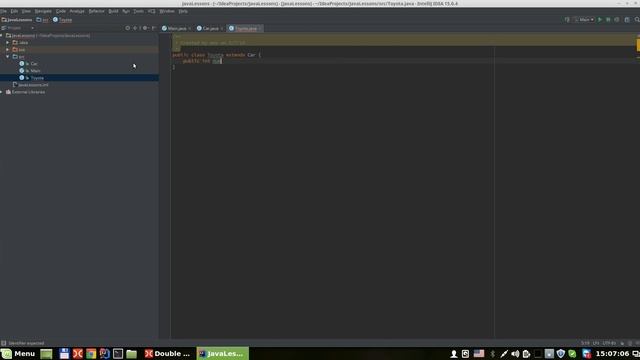Open the Project panel settings gear
This screenshot has width=640, height=360.
point(145,28)
